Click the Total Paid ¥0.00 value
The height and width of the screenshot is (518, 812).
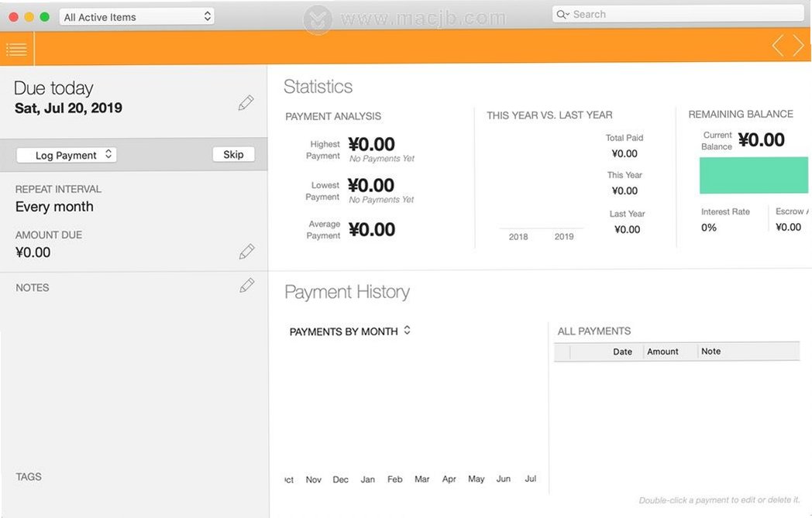click(x=624, y=153)
